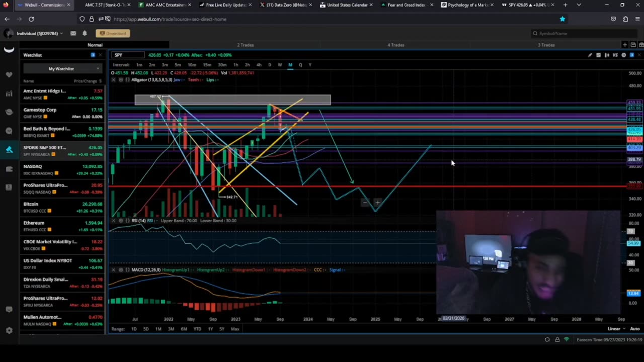
Task: Close the Watchlist panel X
Action: tap(100, 55)
